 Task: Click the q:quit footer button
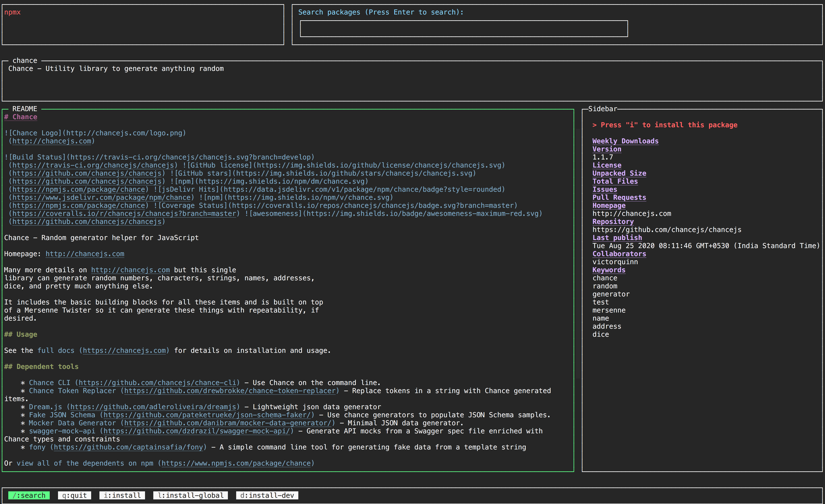[74, 495]
